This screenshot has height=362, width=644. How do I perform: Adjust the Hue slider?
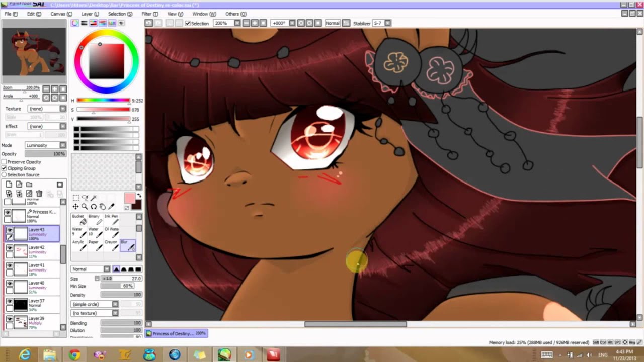(x=103, y=101)
